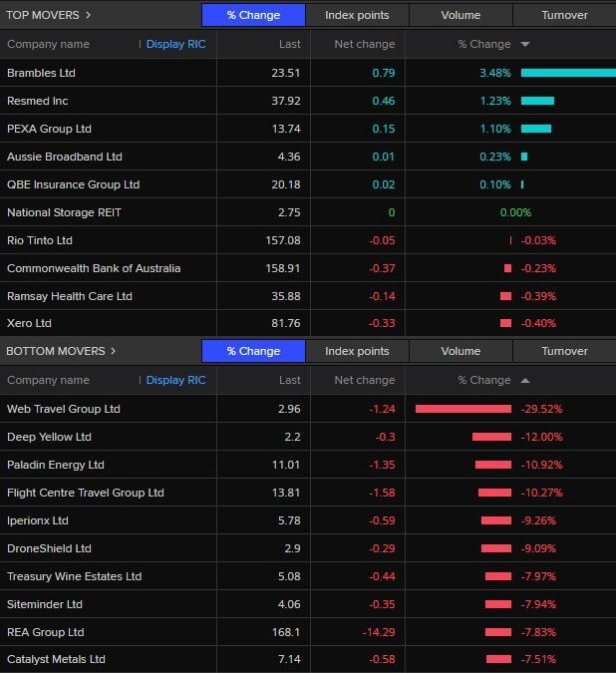Screen dimensions: 616x673
Task: Toggle Display RIC in Bottom Movers header
Action: [175, 380]
